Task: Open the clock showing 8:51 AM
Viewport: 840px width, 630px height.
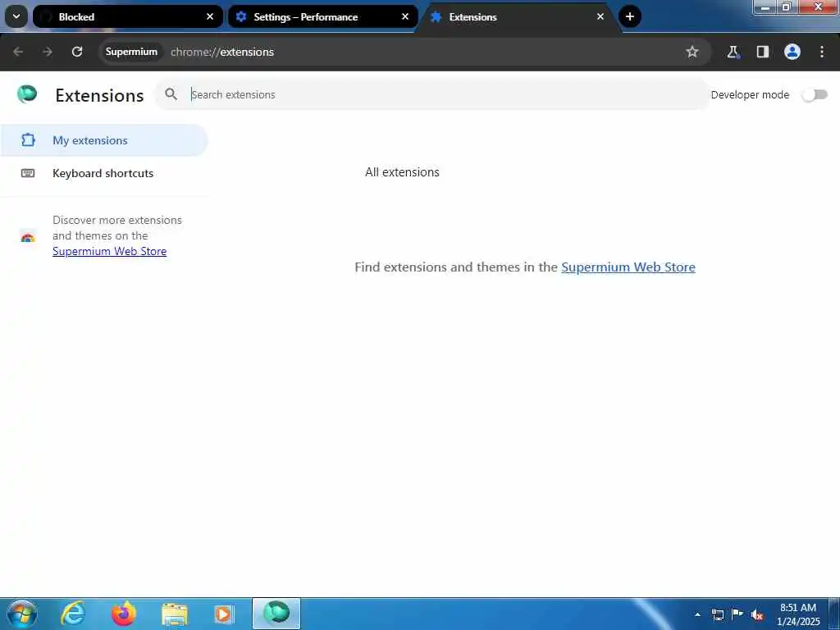Action: 798,614
